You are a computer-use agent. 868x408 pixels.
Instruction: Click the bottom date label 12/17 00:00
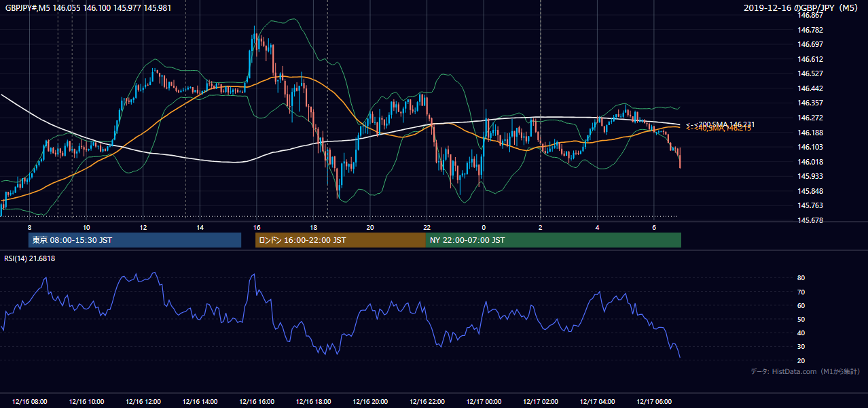point(484,402)
